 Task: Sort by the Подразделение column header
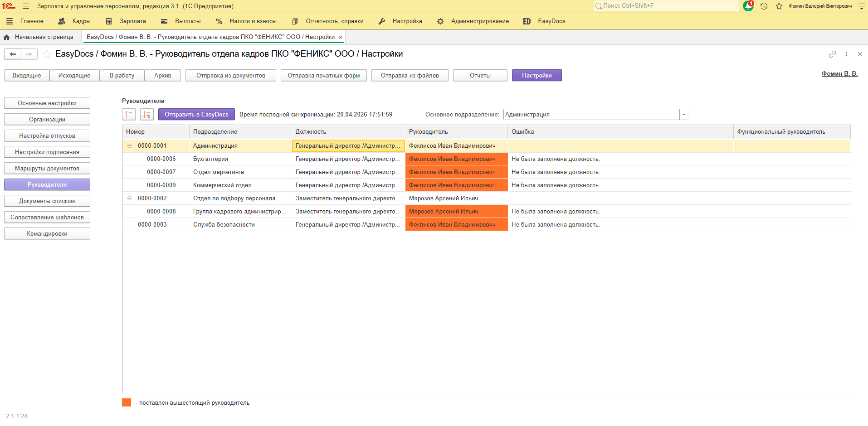tap(240, 132)
